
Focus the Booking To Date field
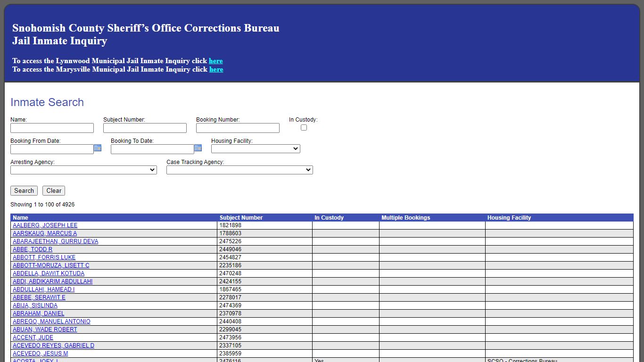point(152,149)
